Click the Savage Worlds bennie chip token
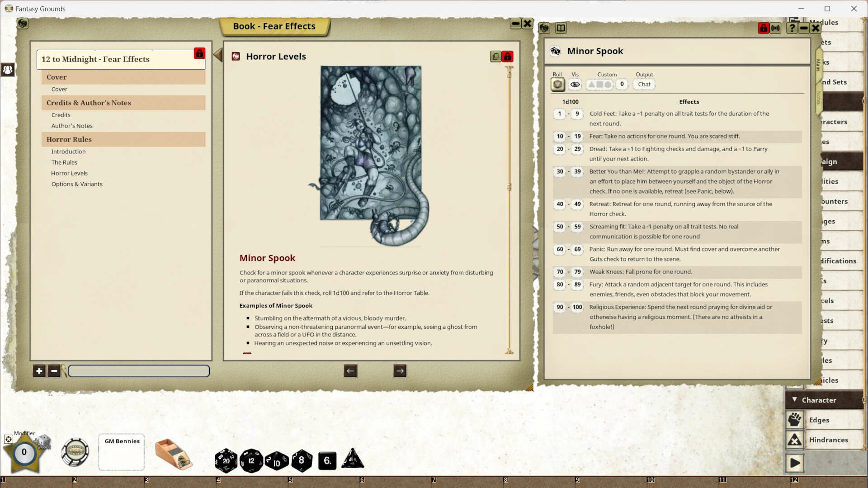Image resolution: width=868 pixels, height=488 pixels. coord(75,452)
